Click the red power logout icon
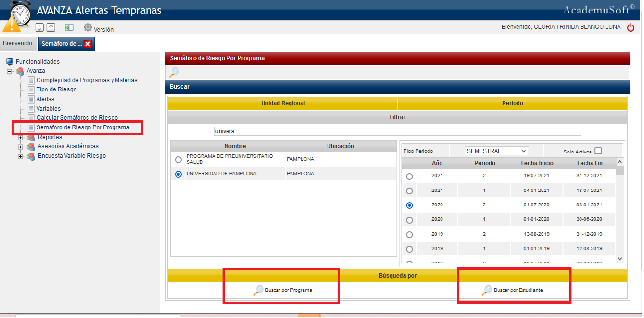644x318 pixels. (631, 27)
